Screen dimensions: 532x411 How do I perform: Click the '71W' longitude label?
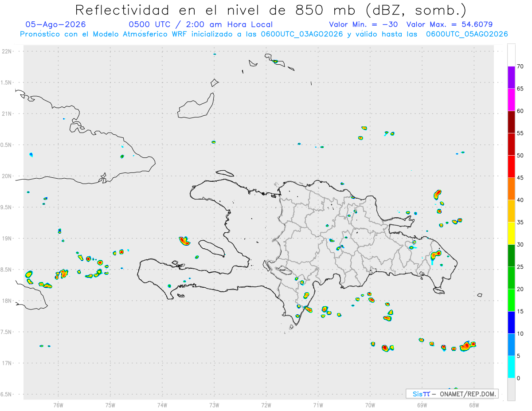click(x=318, y=405)
